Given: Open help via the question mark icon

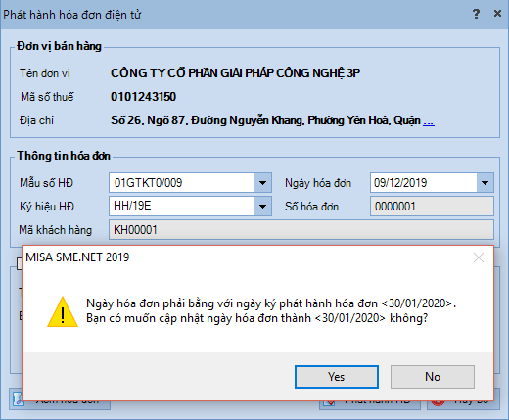Looking at the screenshot, I should [x=476, y=14].
